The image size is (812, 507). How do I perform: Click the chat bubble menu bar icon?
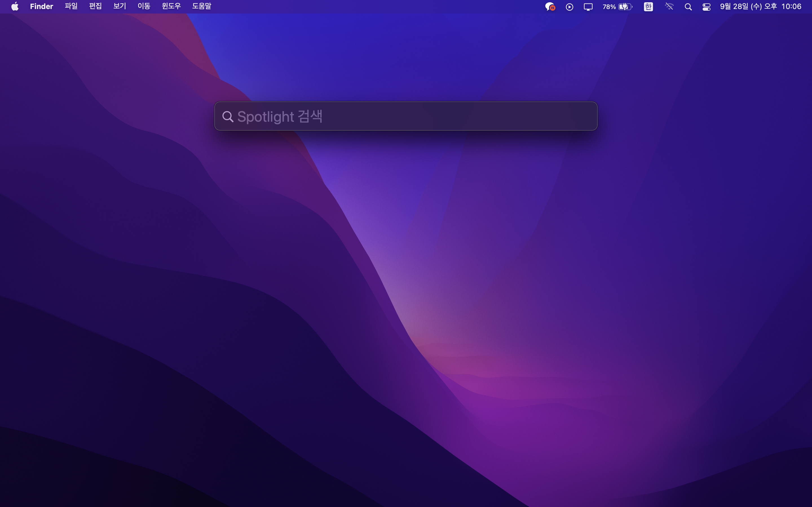point(550,7)
